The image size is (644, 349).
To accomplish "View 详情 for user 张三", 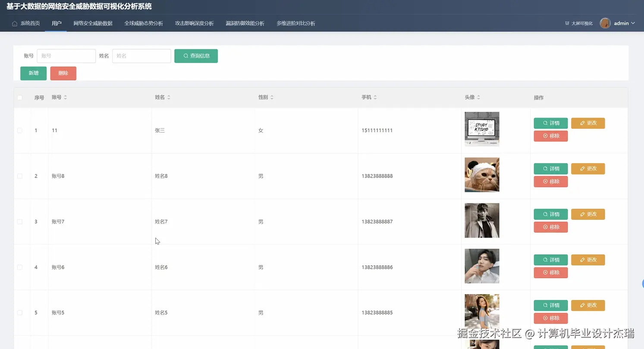I will pyautogui.click(x=551, y=123).
